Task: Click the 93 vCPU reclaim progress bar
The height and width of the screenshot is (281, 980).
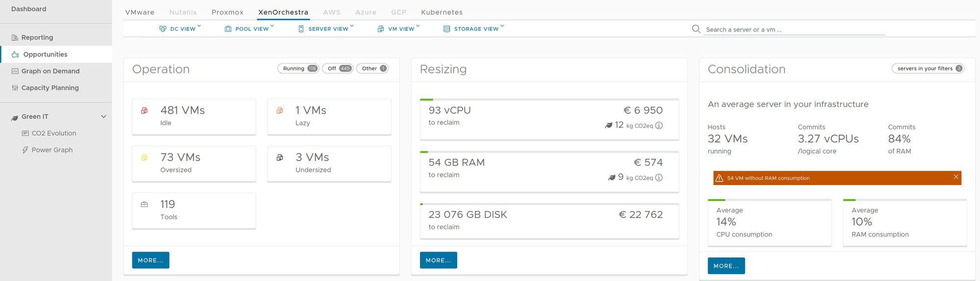Action: click(549, 99)
